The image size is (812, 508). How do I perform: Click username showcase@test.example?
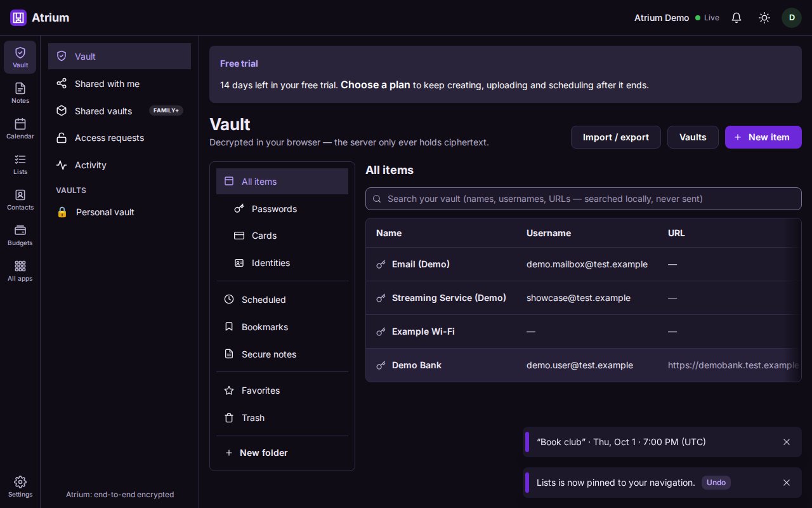pyautogui.click(x=579, y=298)
